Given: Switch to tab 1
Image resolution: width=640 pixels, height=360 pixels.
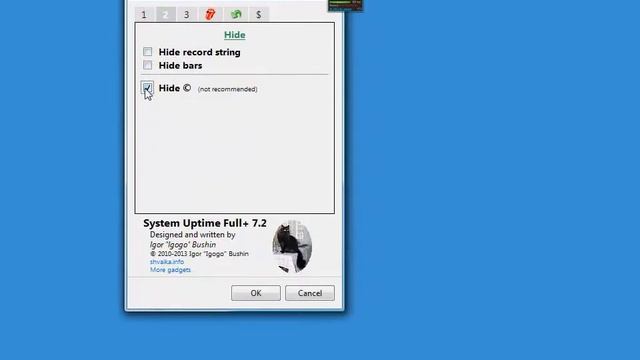Looking at the screenshot, I should (x=144, y=15).
